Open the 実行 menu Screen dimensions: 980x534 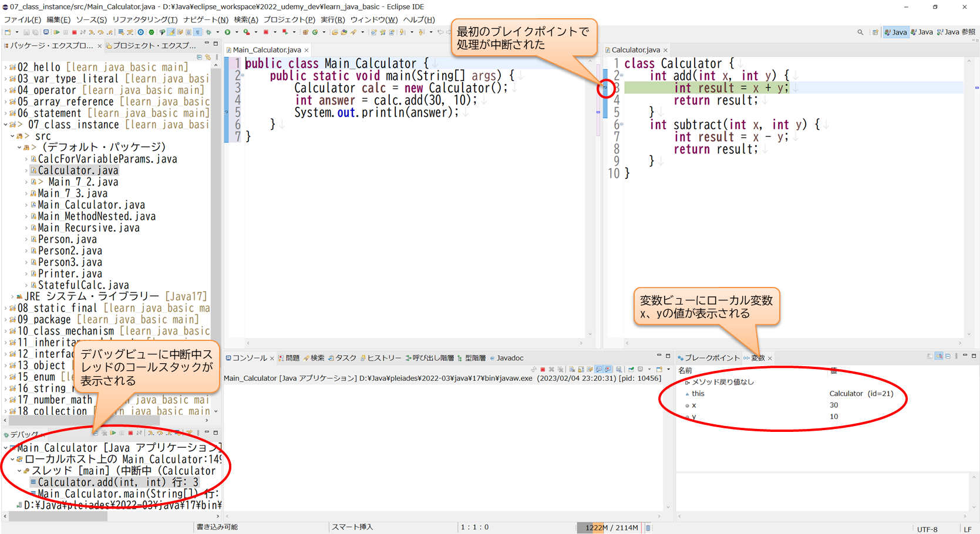pyautogui.click(x=329, y=19)
